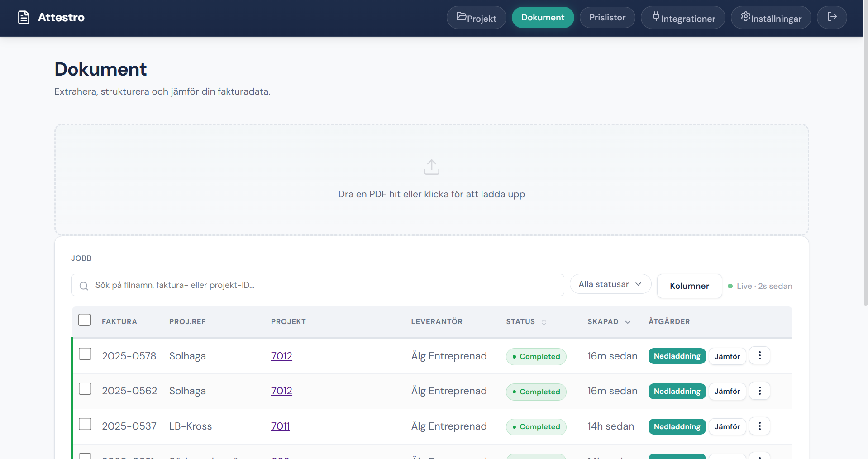This screenshot has width=868, height=459.
Task: Open three-dot menu for invoice 2025-0537
Action: point(759,426)
